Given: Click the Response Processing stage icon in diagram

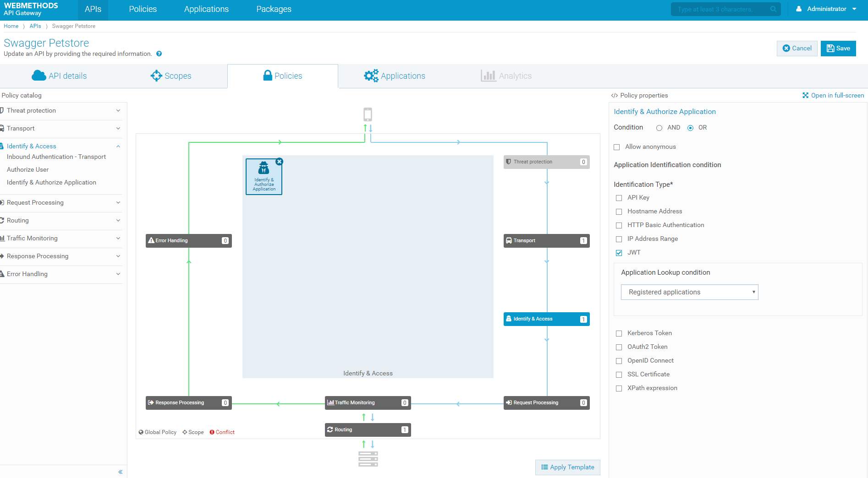Looking at the screenshot, I should click(151, 402).
